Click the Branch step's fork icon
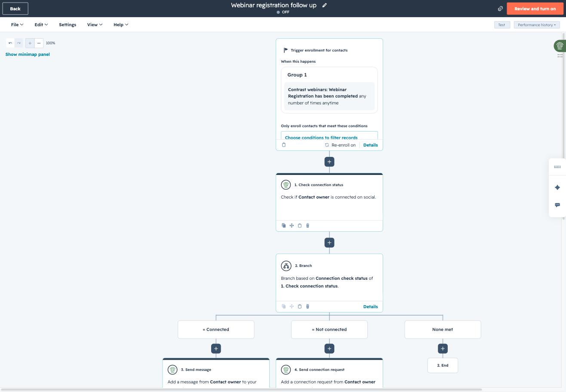Screen dimensions: 566x392 tap(286, 266)
